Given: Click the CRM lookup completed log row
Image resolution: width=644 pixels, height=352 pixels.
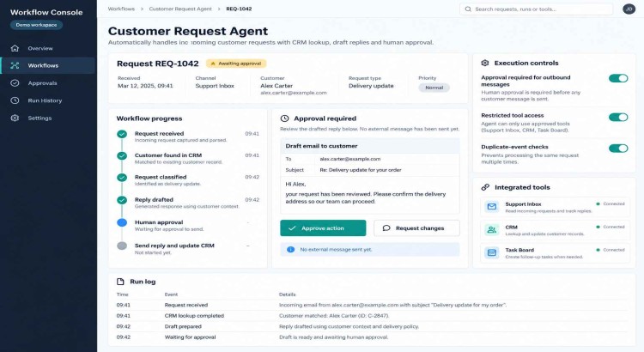Looking at the screenshot, I should point(372,315).
